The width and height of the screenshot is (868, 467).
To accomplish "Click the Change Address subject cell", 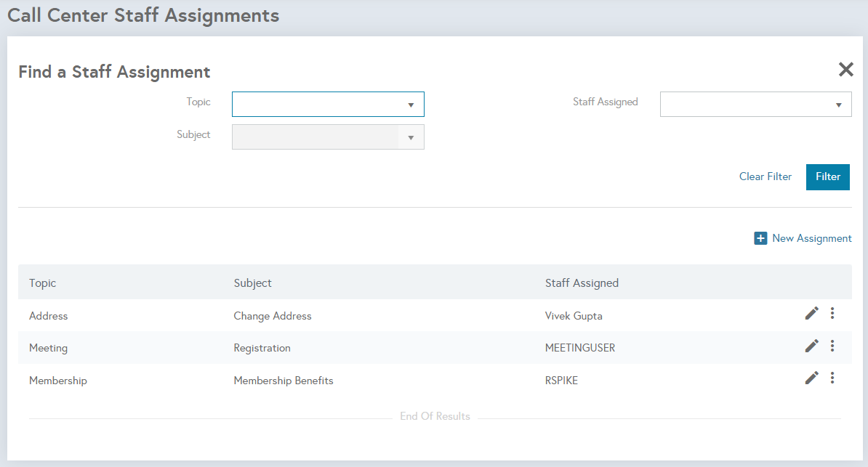I will pos(273,316).
